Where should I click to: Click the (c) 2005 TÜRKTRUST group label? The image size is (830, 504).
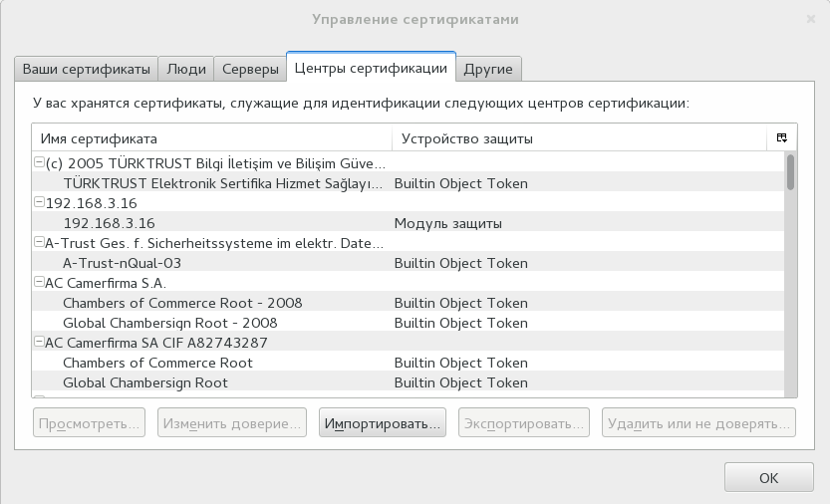(215, 163)
